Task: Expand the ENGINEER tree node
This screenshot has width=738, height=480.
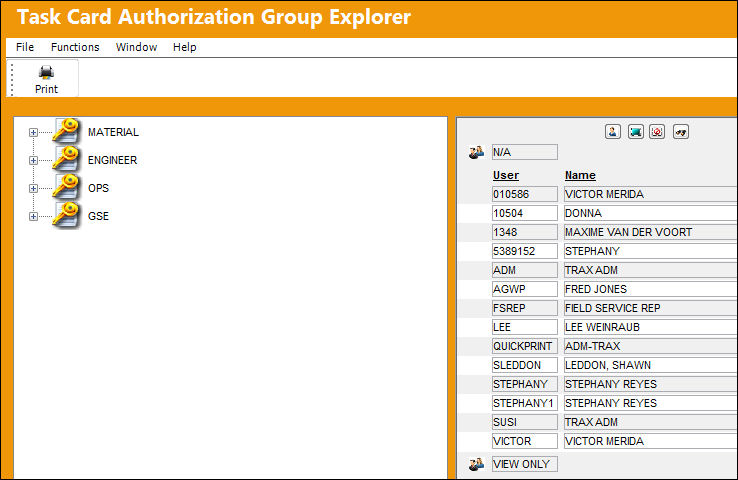Action: click(33, 160)
